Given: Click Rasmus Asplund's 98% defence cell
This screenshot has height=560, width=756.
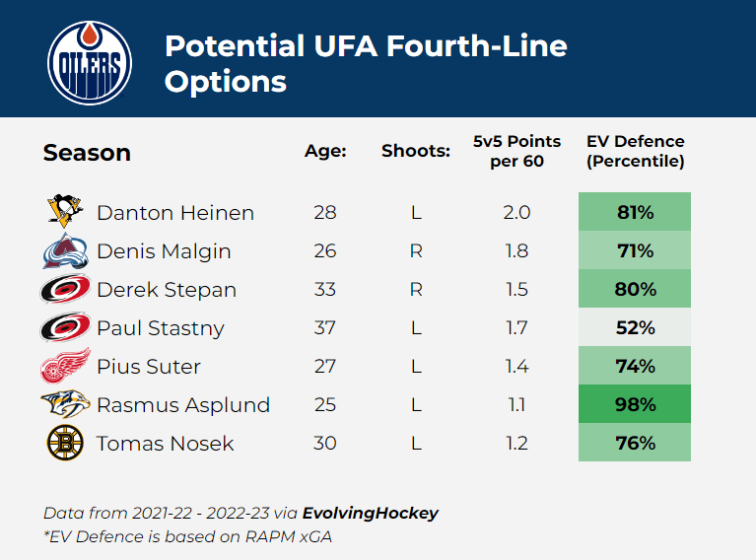Looking at the screenshot, I should [x=635, y=405].
